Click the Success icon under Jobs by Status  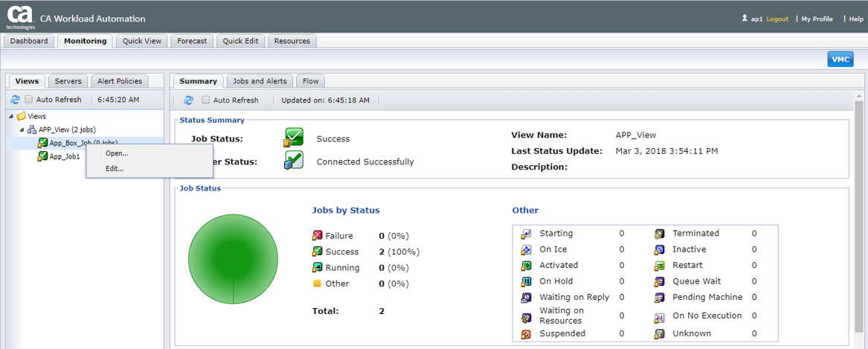[x=317, y=252]
